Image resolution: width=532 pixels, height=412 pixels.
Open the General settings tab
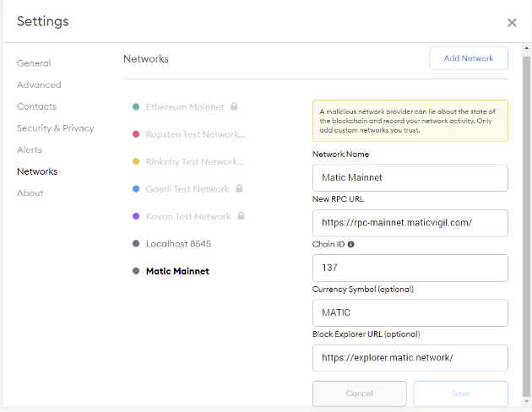[34, 63]
